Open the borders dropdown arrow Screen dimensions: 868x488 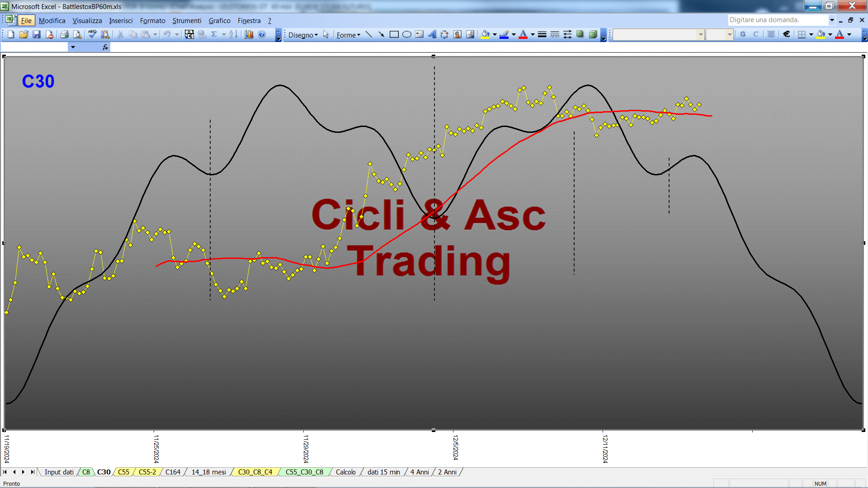click(811, 34)
